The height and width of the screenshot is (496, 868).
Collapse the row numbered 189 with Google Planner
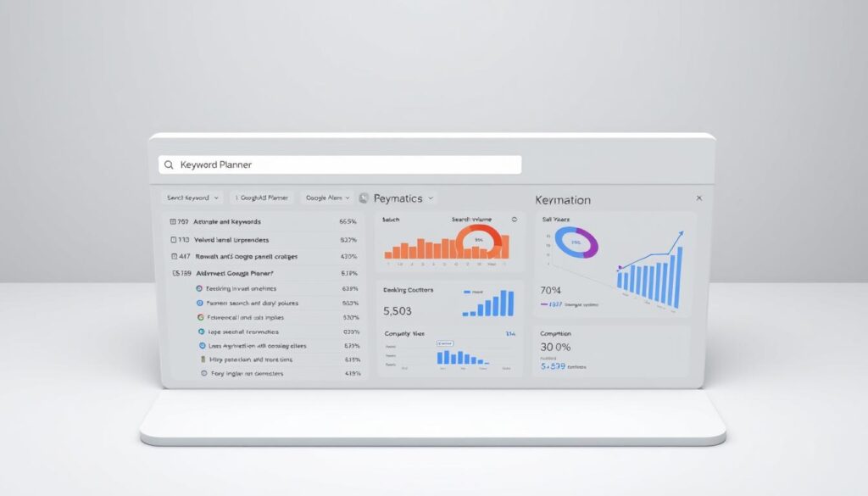point(265,273)
